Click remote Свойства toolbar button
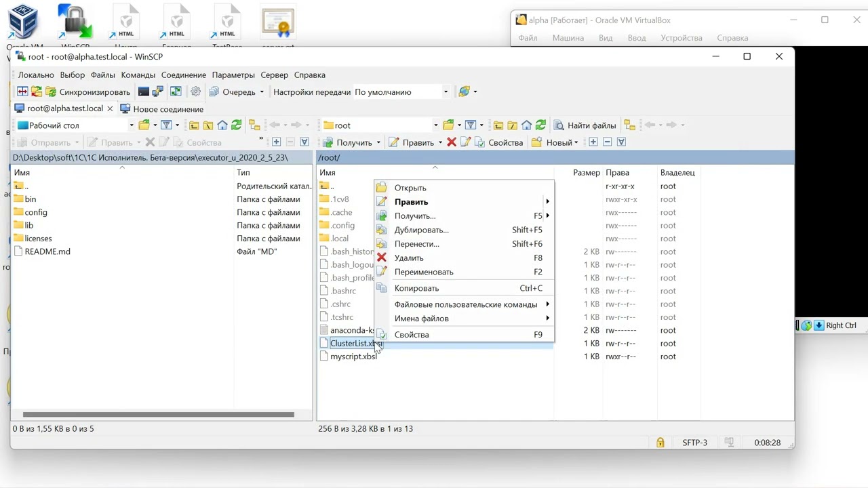Screen dimensions: 868x488 499,142
